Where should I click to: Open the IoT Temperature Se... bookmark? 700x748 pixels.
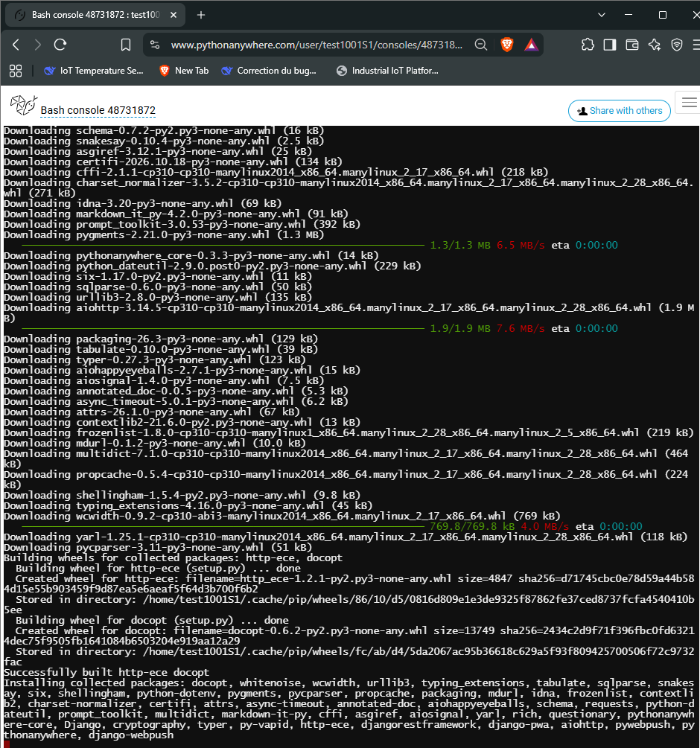[94, 71]
